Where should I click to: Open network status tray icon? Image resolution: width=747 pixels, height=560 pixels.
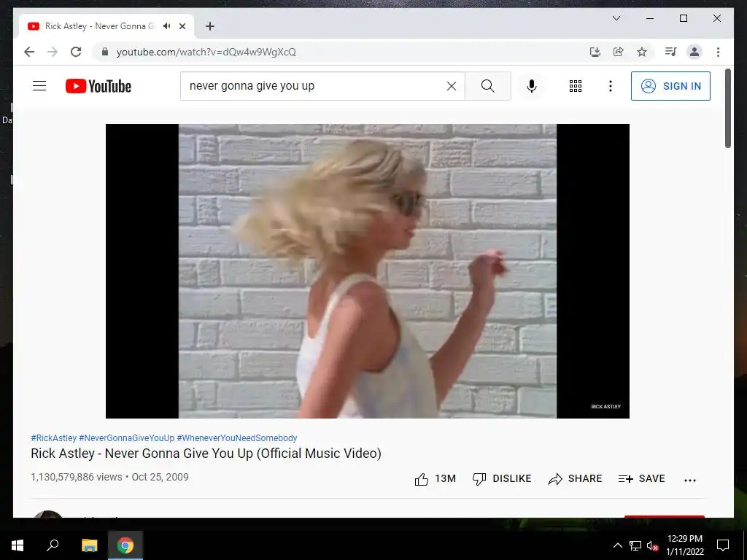point(635,545)
